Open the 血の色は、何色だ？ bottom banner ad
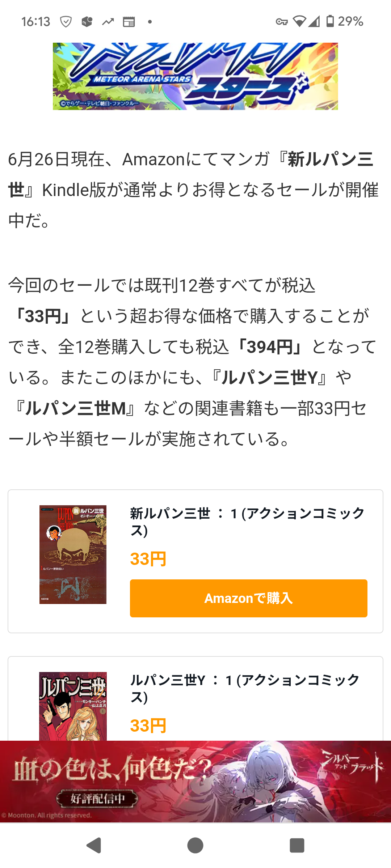The image size is (391, 868). pyautogui.click(x=195, y=781)
